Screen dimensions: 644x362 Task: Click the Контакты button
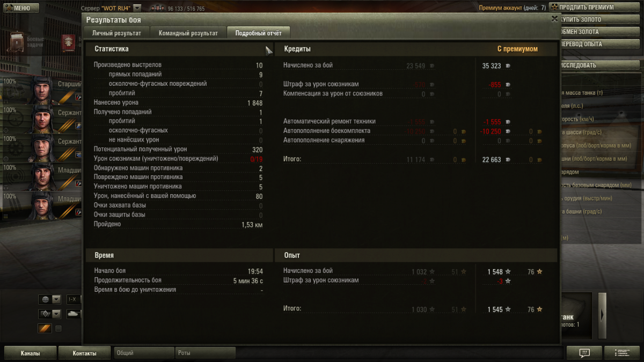pyautogui.click(x=85, y=353)
